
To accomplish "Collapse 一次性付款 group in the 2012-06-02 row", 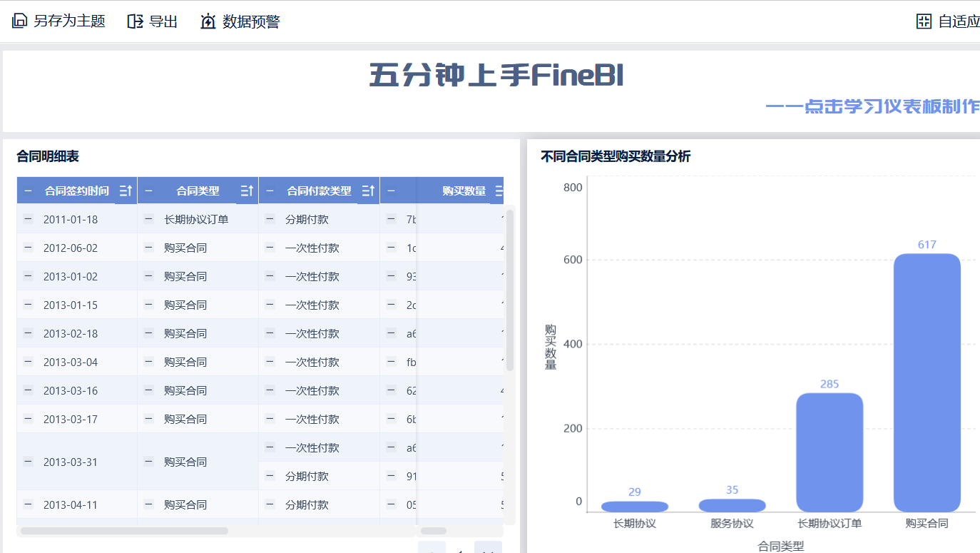I will point(270,248).
